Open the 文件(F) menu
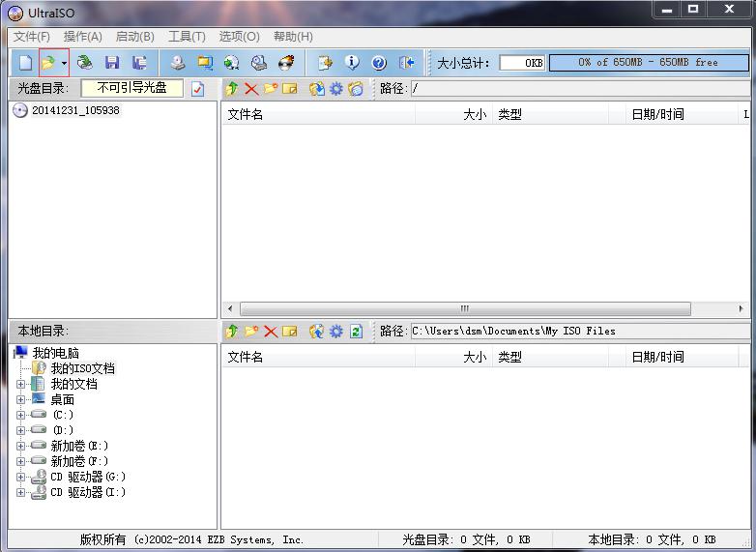The height and width of the screenshot is (552, 756). click(31, 37)
